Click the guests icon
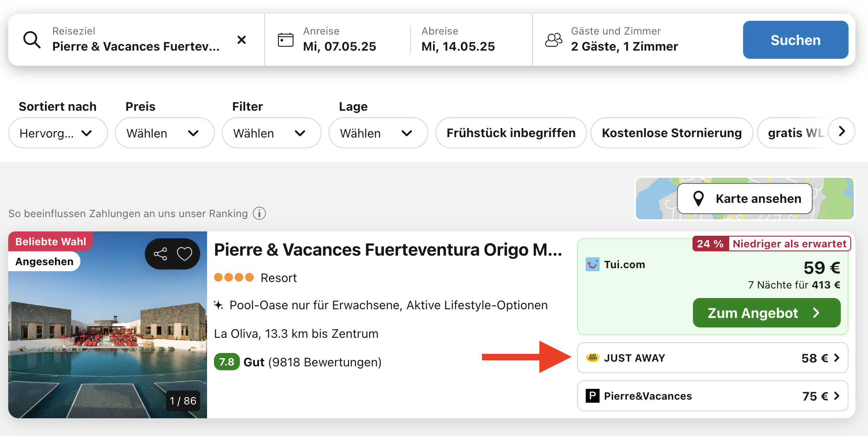The width and height of the screenshot is (868, 436). [554, 40]
